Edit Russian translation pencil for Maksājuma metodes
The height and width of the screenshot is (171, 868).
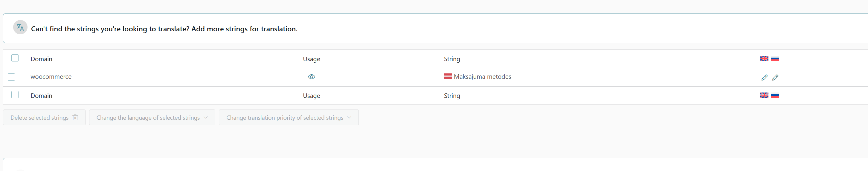point(775,77)
